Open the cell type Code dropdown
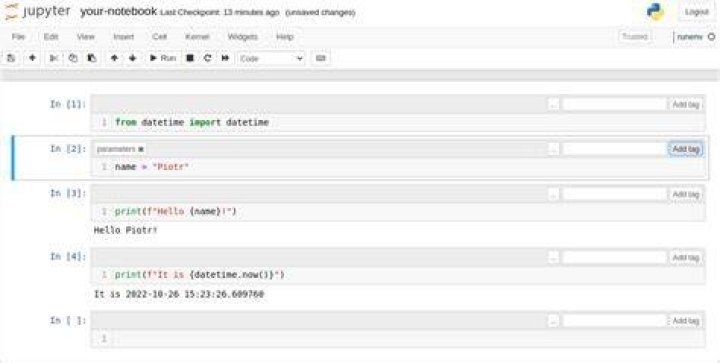Screen dimensions: 720x363 point(271,59)
